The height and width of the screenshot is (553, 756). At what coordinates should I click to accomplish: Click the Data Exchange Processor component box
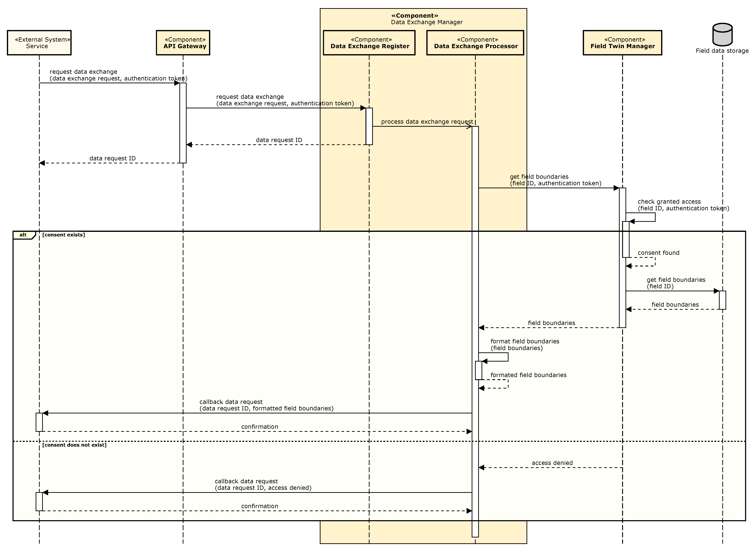coord(475,43)
